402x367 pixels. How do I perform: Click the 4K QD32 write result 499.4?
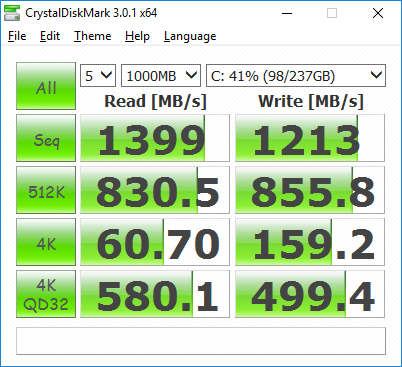[x=310, y=294]
